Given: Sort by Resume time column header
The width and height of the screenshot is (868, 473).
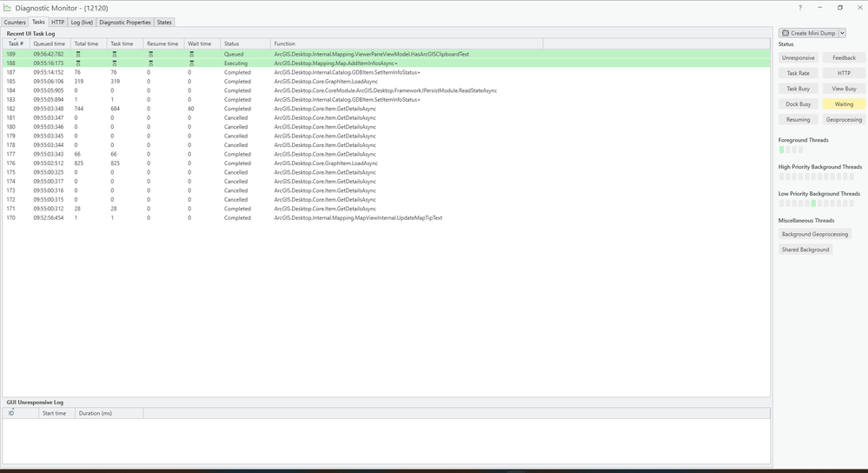Looking at the screenshot, I should (x=162, y=43).
